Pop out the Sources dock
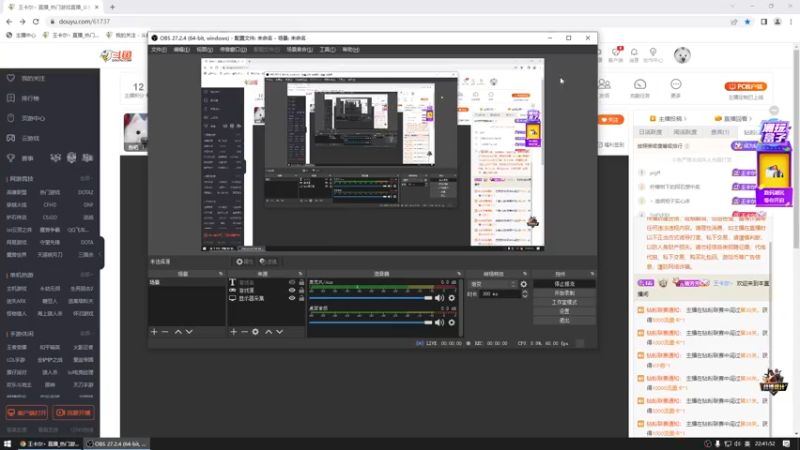This screenshot has width=800, height=450. (300, 274)
